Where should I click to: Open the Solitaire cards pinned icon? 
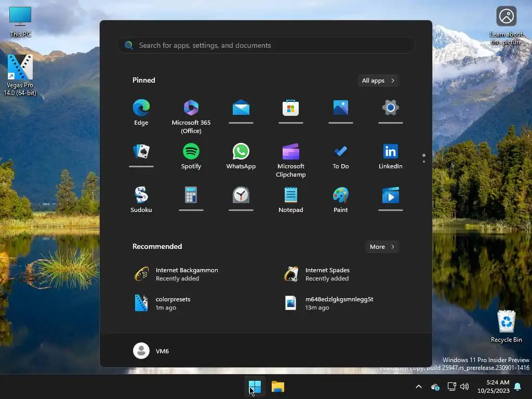point(141,155)
